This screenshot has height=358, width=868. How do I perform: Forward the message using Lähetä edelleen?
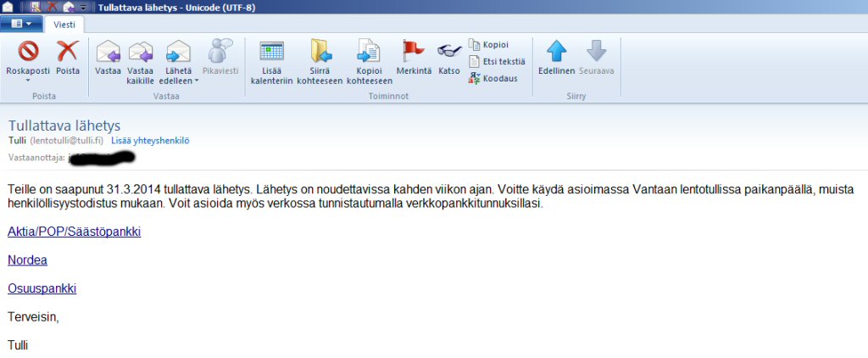(178, 53)
